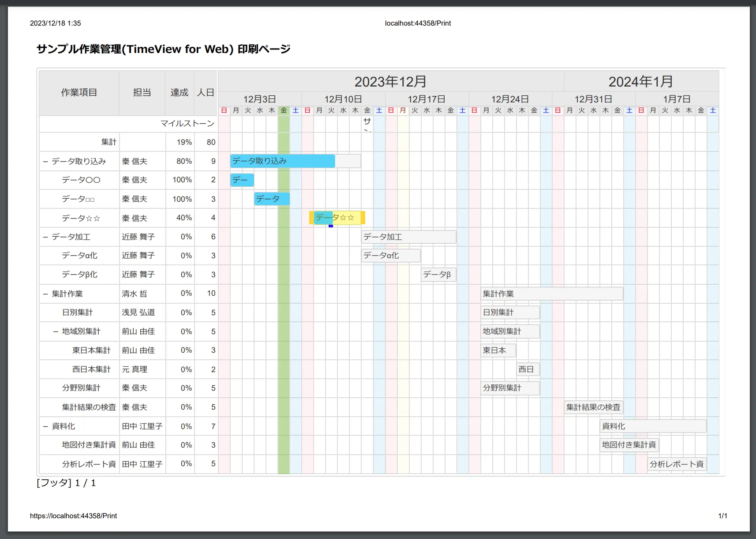The image size is (756, 539).
Task: Click the blue データ取り込み Gantt bar
Action: (x=282, y=161)
